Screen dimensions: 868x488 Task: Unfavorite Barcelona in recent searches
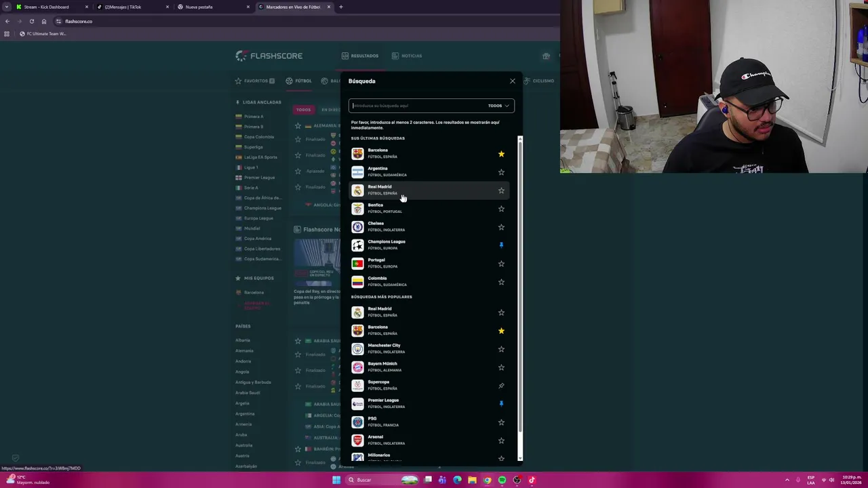coord(501,154)
